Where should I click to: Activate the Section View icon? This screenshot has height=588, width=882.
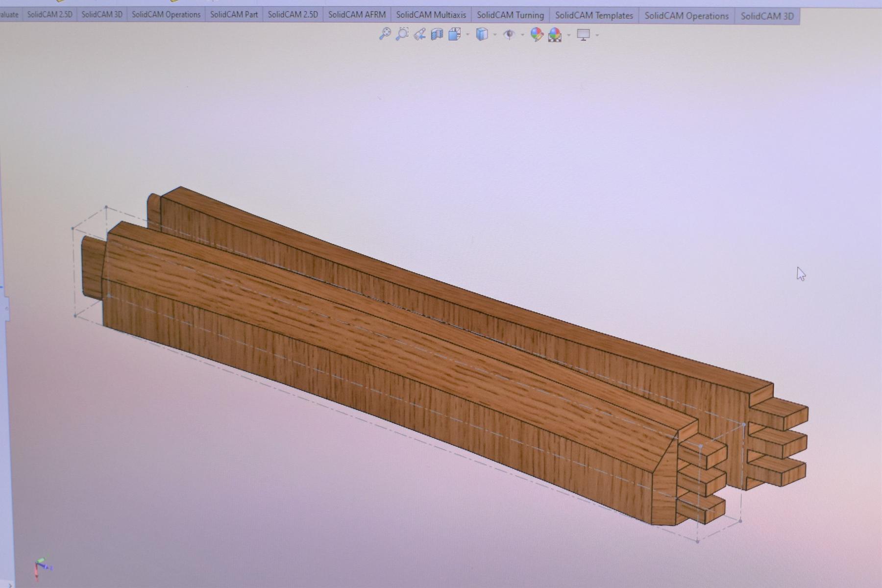point(437,34)
